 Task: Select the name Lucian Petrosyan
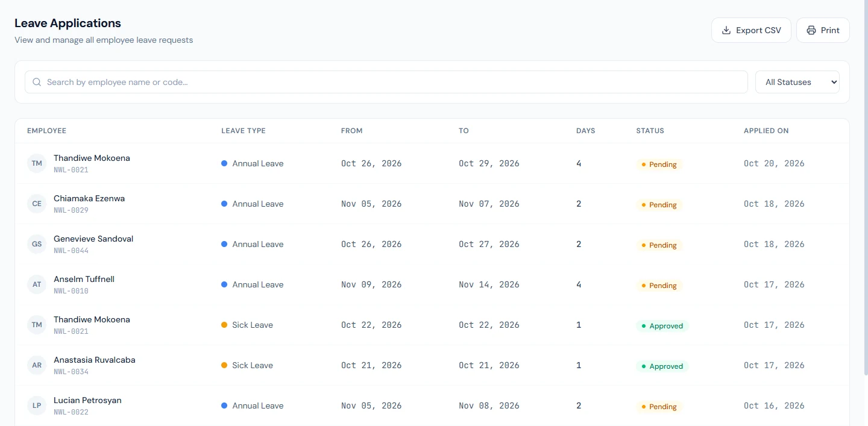(x=87, y=400)
